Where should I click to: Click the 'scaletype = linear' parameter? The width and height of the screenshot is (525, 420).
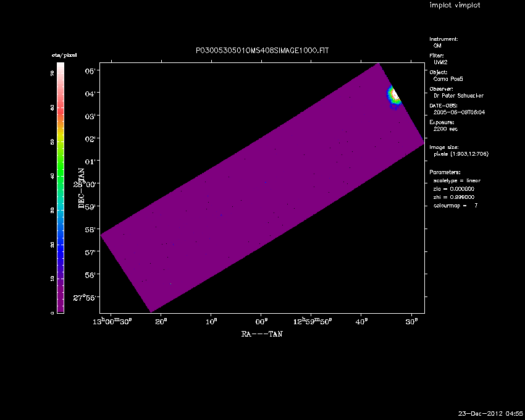pos(456,180)
